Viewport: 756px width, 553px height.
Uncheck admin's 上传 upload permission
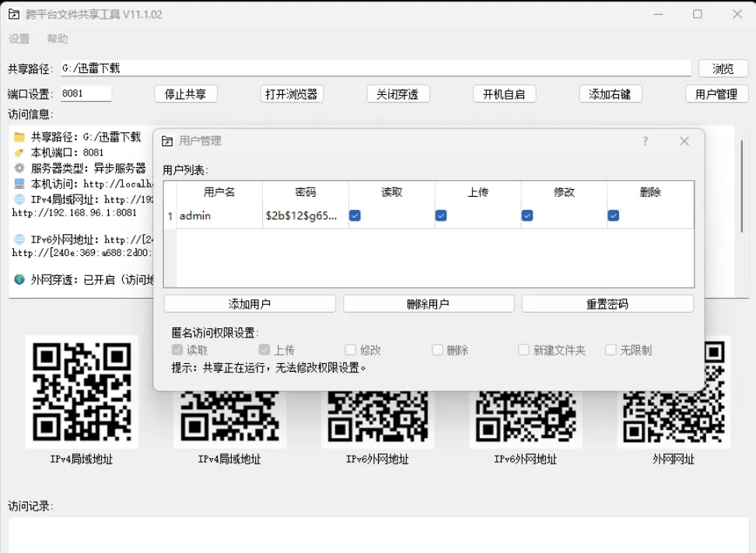441,215
